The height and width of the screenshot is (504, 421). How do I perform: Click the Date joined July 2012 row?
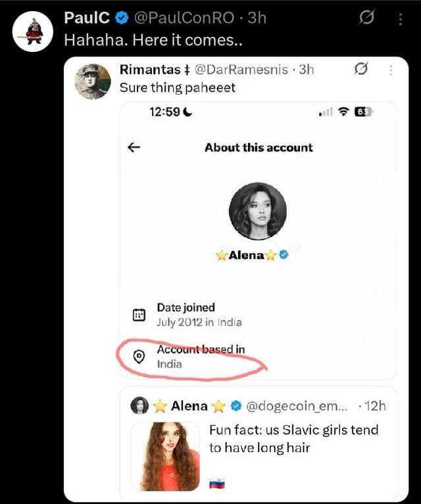(x=199, y=315)
